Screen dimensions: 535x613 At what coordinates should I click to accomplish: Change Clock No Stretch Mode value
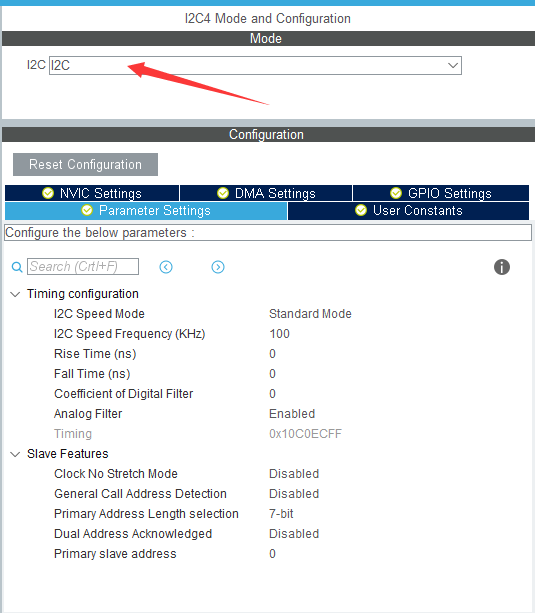click(x=294, y=474)
